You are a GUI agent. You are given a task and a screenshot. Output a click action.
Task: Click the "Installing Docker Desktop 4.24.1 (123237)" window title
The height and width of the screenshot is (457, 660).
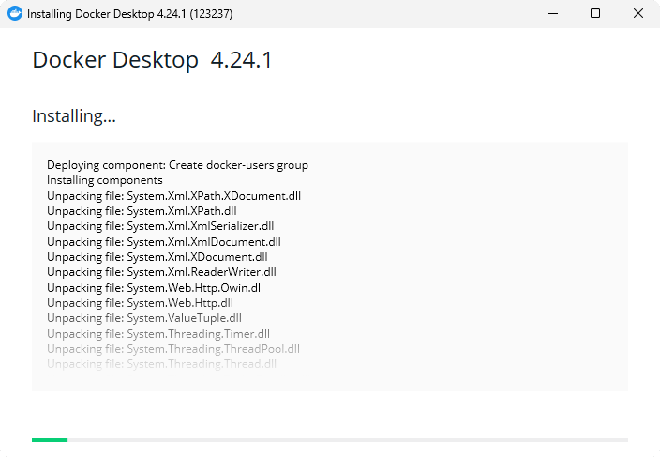[130, 14]
